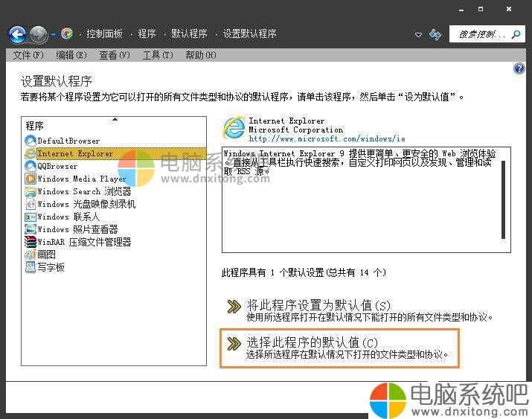Click the refresh icon next to address bar

coord(435,34)
